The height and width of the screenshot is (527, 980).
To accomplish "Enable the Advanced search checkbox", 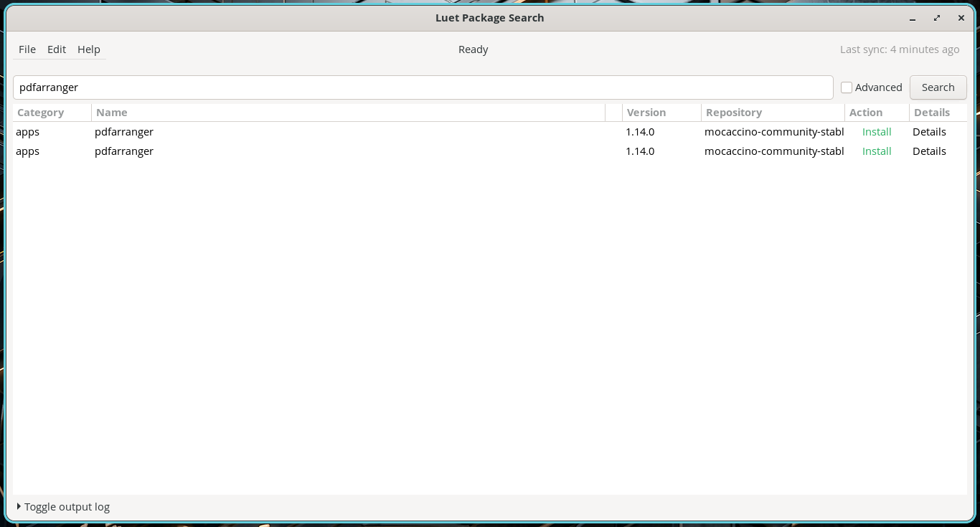I will coord(847,87).
